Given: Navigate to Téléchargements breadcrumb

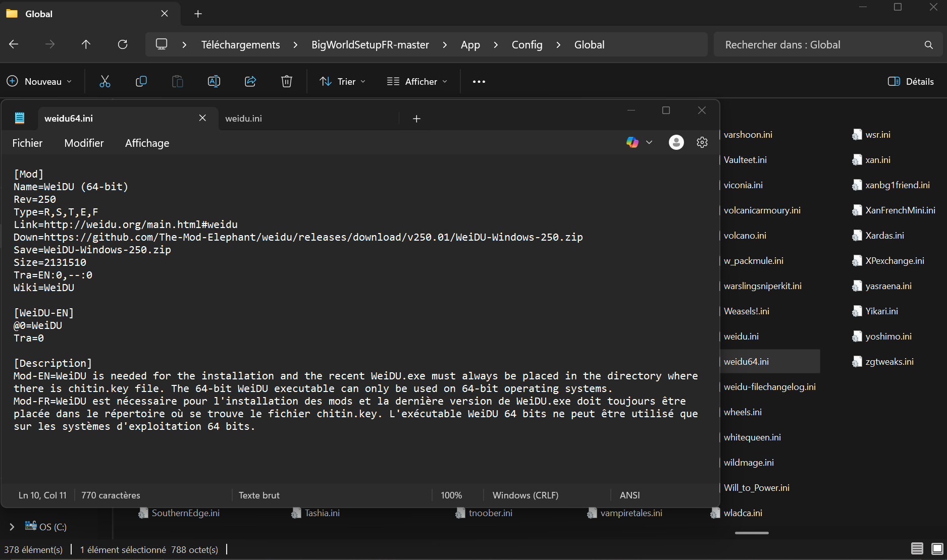Looking at the screenshot, I should click(240, 45).
